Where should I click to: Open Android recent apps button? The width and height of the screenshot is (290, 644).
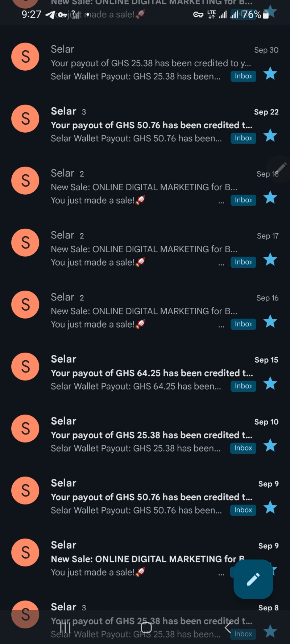pos(65,627)
